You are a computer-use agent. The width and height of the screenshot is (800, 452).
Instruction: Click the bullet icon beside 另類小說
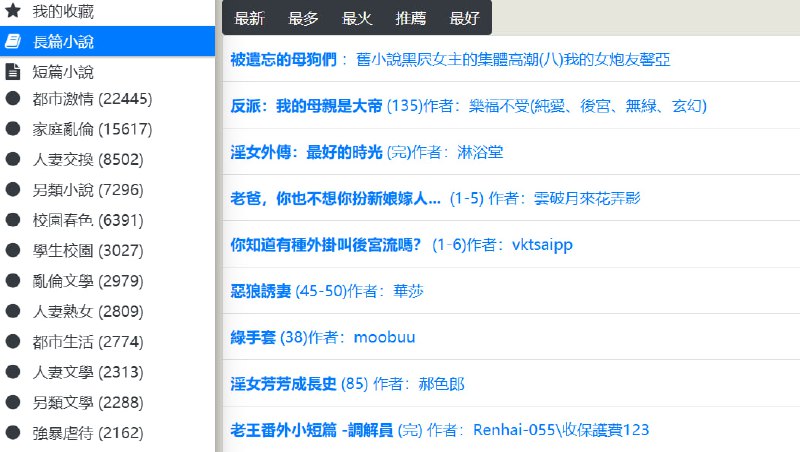13,189
